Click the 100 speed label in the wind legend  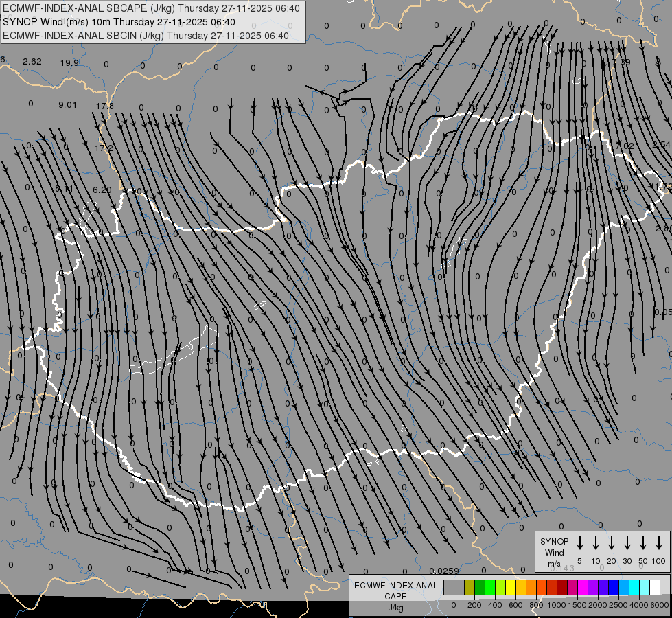(x=659, y=561)
